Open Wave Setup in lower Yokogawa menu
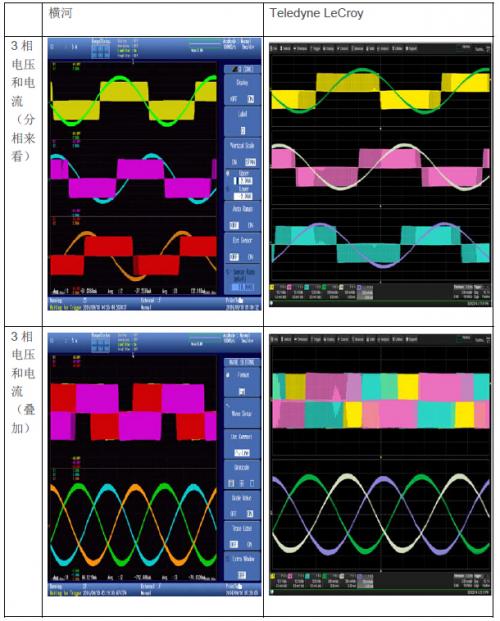This screenshot has height=621, width=500. [x=242, y=413]
